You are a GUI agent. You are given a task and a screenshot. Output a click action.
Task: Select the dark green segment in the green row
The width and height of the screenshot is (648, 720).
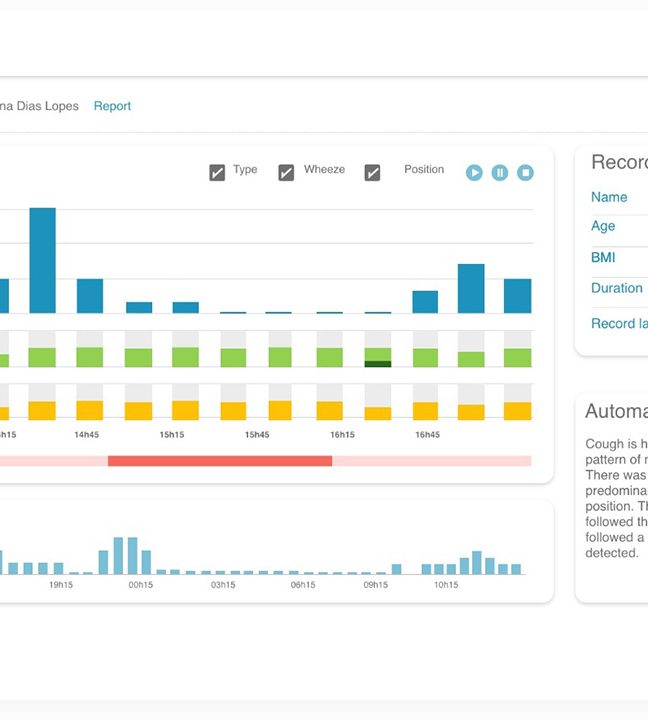[378, 364]
